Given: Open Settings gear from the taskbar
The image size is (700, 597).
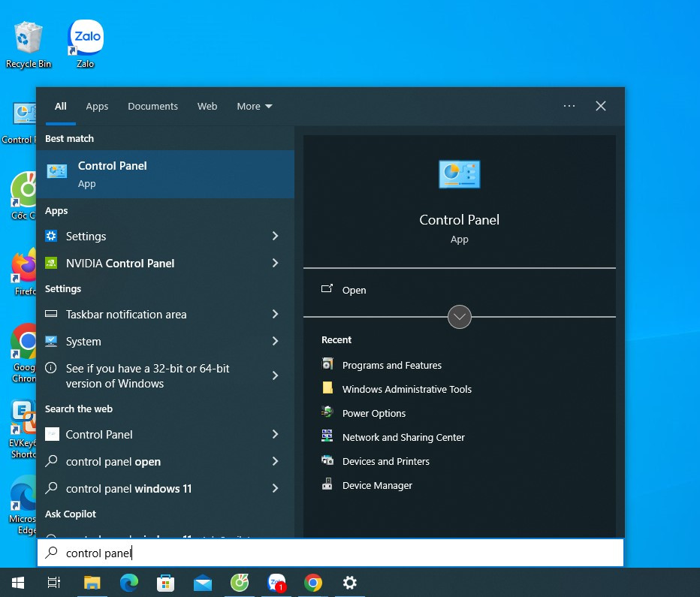Looking at the screenshot, I should pyautogui.click(x=349, y=583).
